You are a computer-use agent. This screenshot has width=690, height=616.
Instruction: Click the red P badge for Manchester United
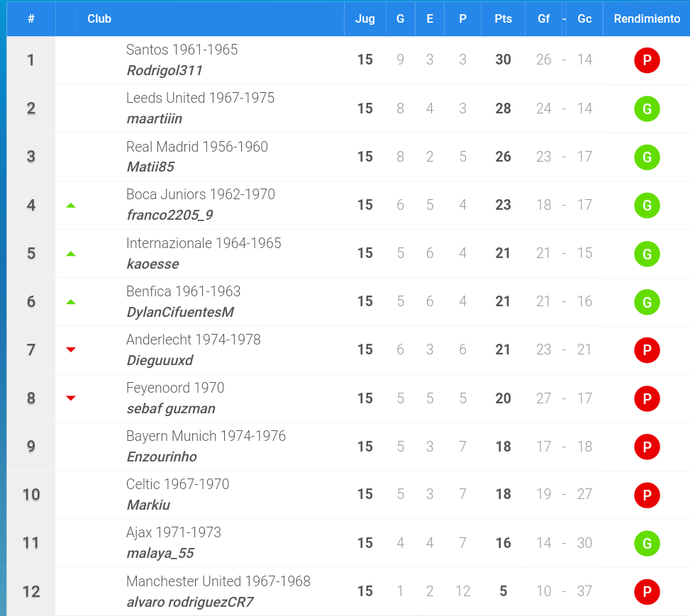click(647, 592)
